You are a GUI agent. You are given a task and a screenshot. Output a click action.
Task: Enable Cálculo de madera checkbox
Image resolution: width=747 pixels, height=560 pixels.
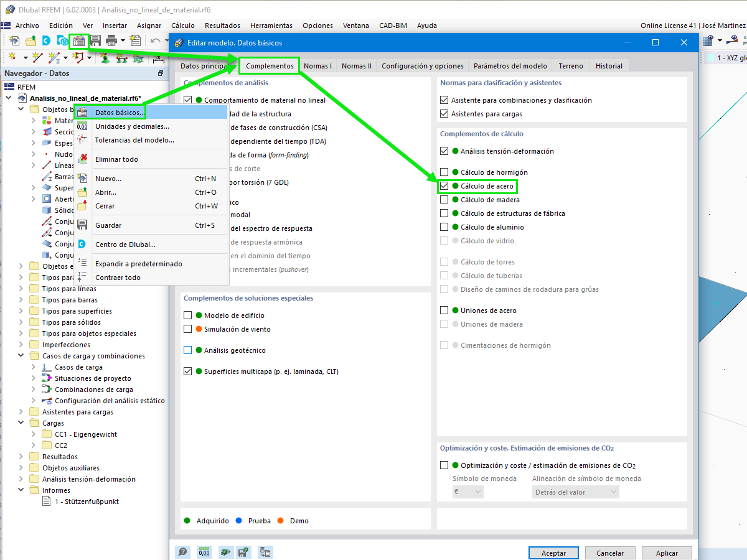point(444,200)
